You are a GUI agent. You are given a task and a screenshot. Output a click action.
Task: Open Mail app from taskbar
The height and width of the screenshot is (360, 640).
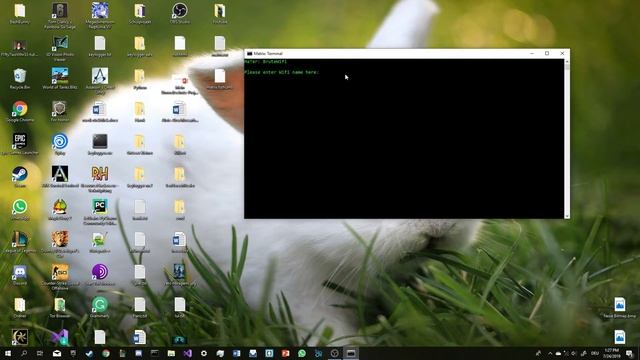57,353
